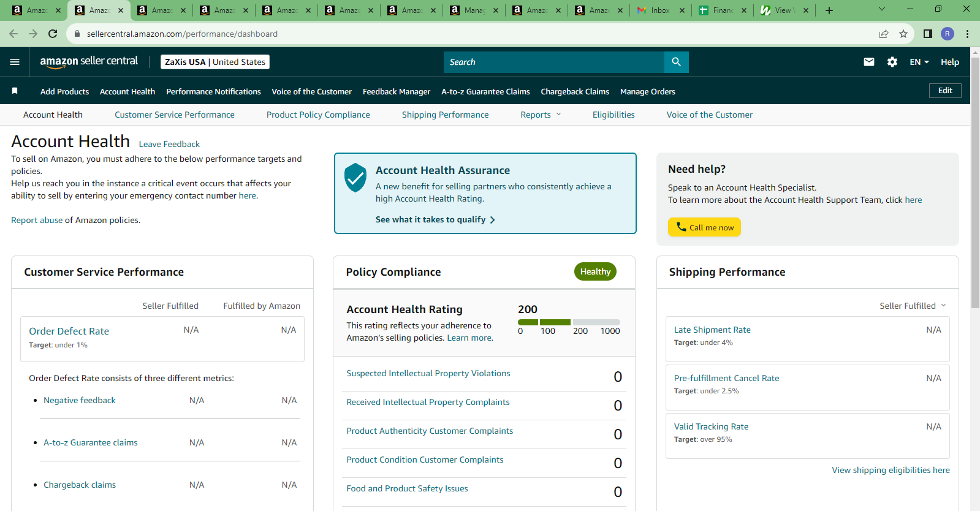Viewport: 980px width, 511px height.
Task: Open the messages envelope icon
Action: point(869,62)
